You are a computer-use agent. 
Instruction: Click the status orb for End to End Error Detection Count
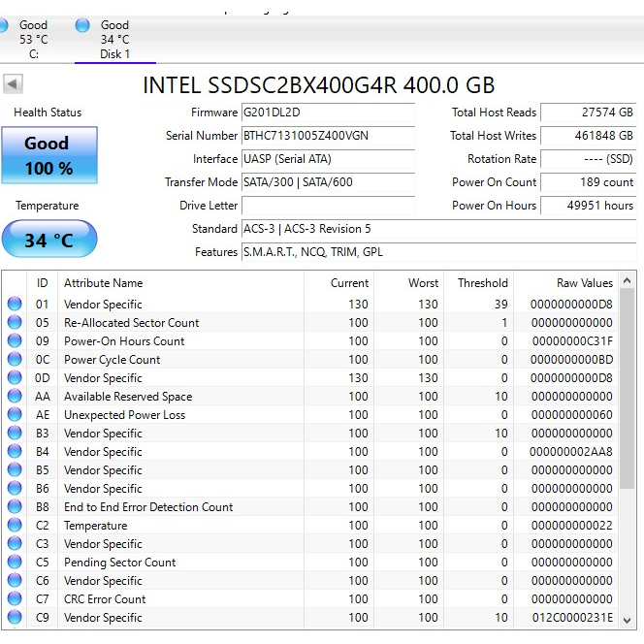pyautogui.click(x=15, y=507)
